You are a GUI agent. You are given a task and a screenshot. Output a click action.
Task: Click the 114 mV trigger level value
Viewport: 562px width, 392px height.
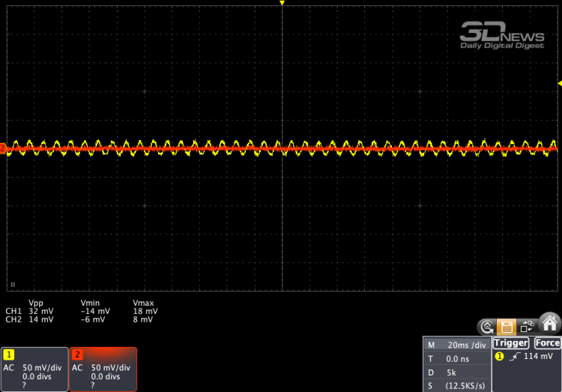[x=538, y=356]
